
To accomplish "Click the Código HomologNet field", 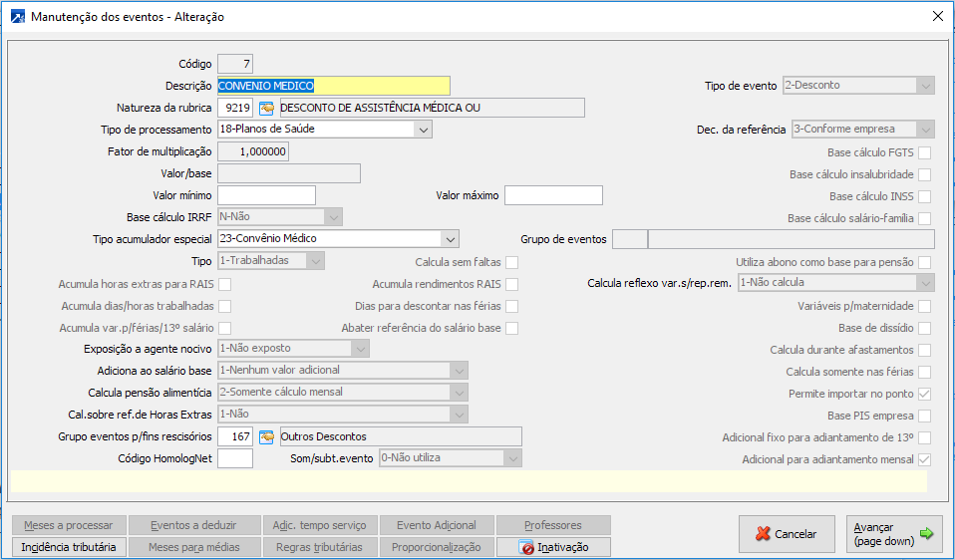I will (235, 458).
